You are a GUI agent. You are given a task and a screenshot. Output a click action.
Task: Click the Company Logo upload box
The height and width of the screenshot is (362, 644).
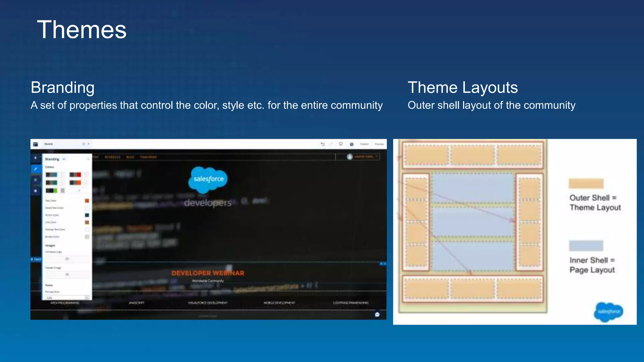coord(67,259)
